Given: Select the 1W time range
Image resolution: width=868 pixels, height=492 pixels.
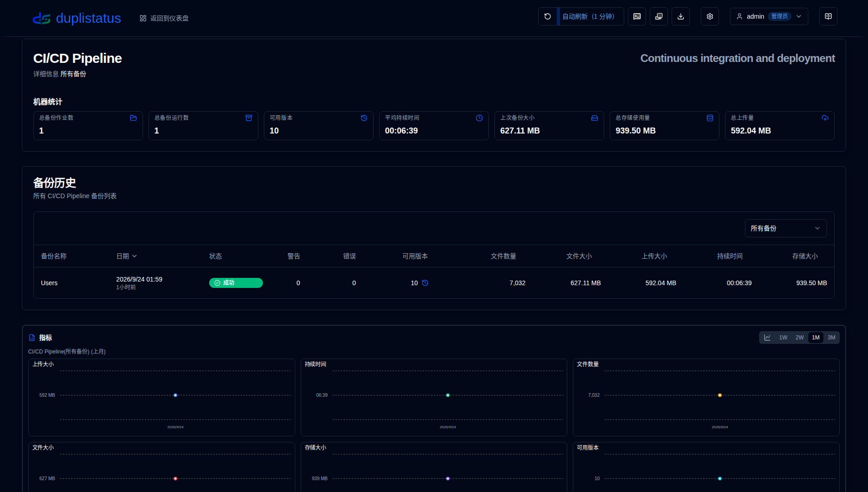Looking at the screenshot, I should 783,338.
